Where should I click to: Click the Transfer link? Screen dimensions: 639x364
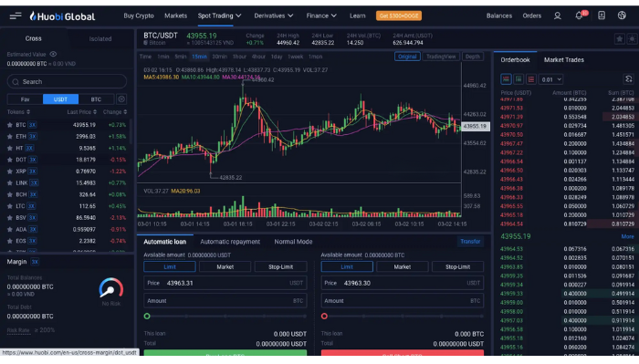click(470, 242)
